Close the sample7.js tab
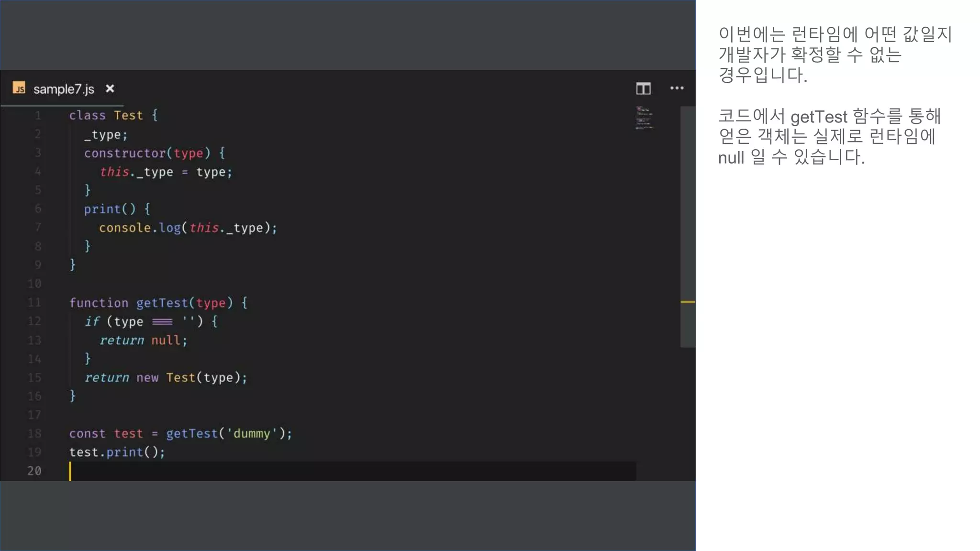Viewport: 980px width, 551px height. coord(110,88)
